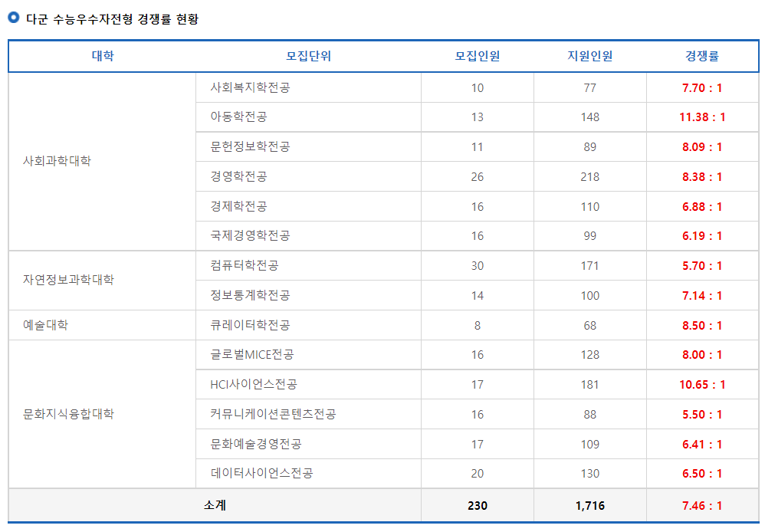Select the 대학 column header
The width and height of the screenshot is (765, 532).
point(100,55)
